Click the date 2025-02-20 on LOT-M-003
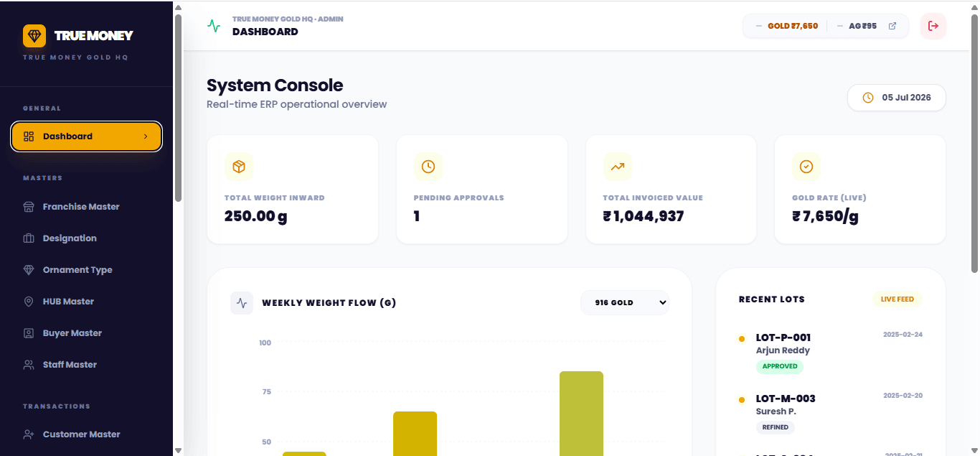The image size is (980, 456). pyautogui.click(x=903, y=396)
